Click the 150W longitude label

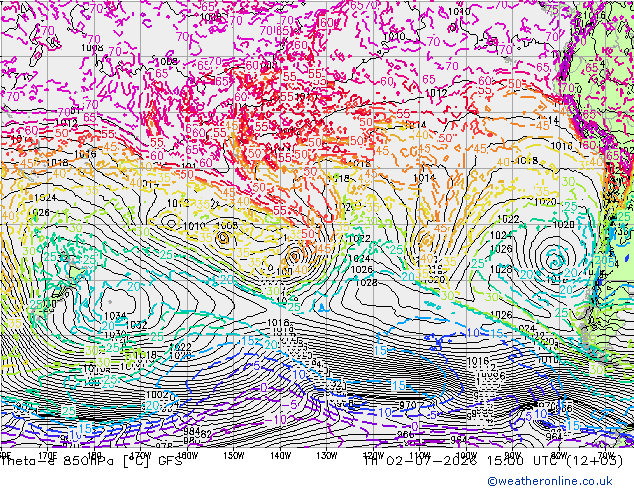click(234, 456)
